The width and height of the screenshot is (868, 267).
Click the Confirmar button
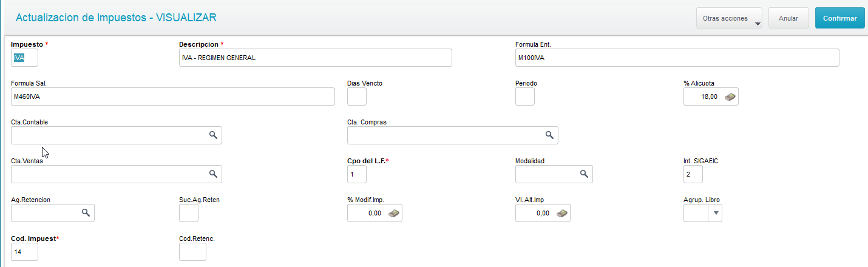[x=839, y=18]
